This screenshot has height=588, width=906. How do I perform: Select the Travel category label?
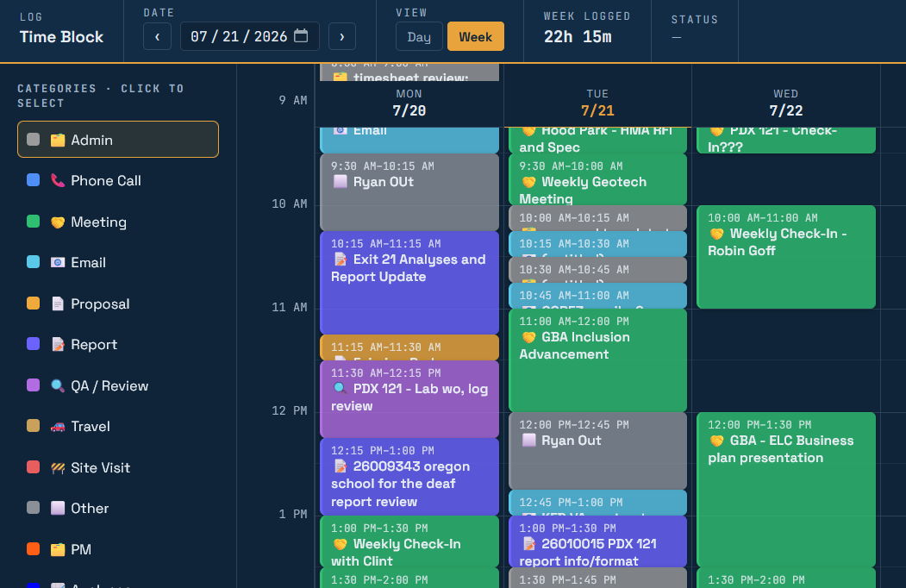tap(91, 427)
